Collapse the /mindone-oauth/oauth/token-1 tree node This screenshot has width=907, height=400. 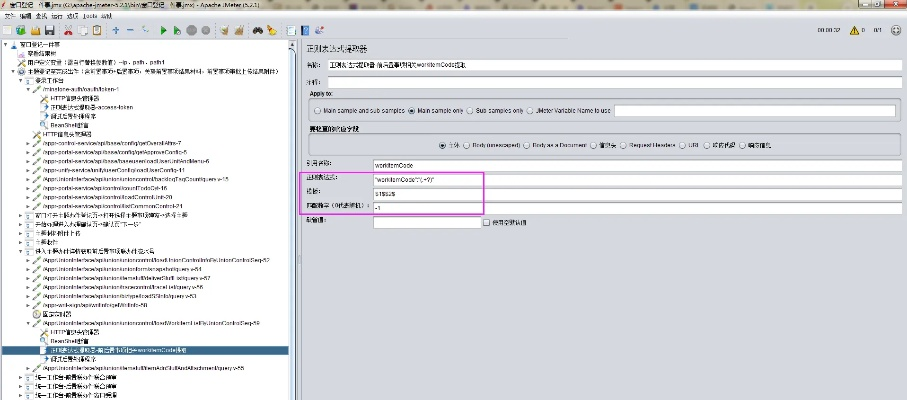(28, 90)
